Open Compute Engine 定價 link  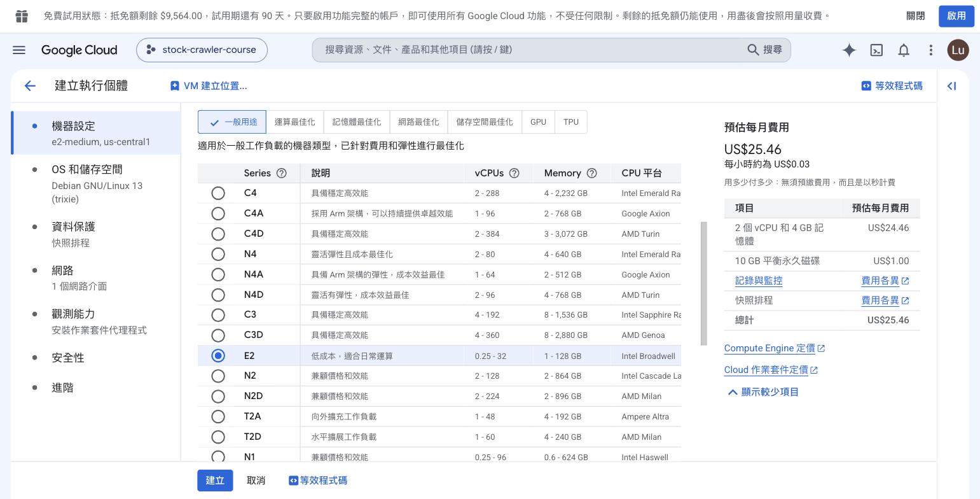click(775, 348)
